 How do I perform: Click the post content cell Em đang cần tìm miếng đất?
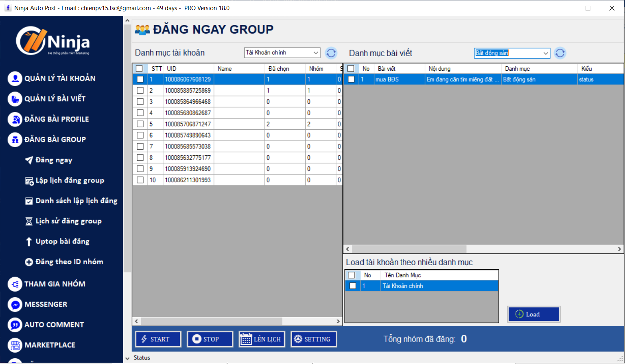point(463,80)
